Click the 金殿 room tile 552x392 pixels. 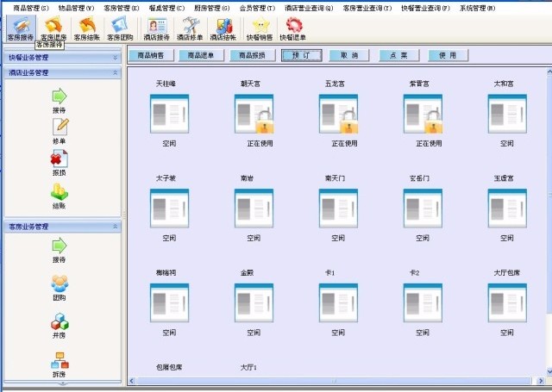coord(254,302)
